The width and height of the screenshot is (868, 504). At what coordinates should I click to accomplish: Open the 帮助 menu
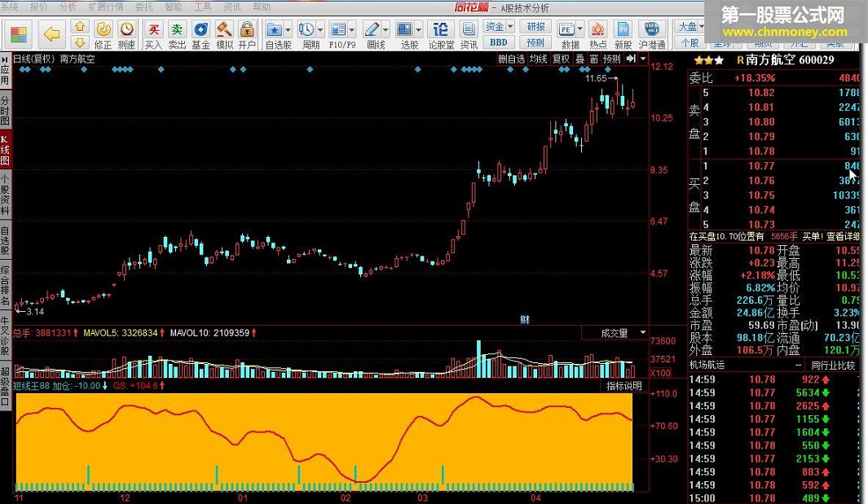pyautogui.click(x=262, y=7)
